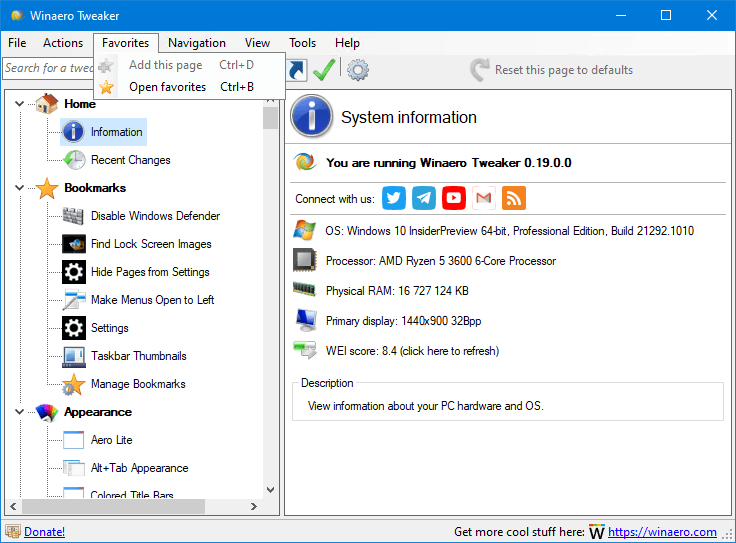This screenshot has height=543, width=736.
Task: Click the desktop shortcut arrow toolbar icon
Action: [297, 70]
